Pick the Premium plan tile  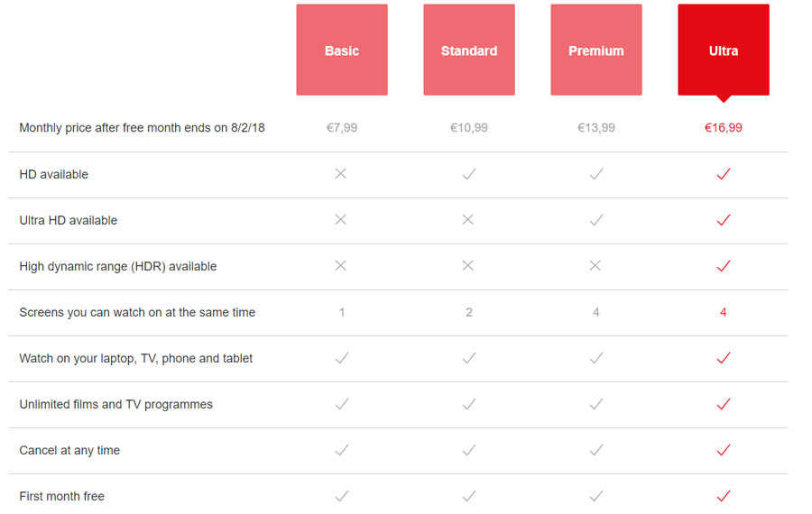pyautogui.click(x=596, y=50)
